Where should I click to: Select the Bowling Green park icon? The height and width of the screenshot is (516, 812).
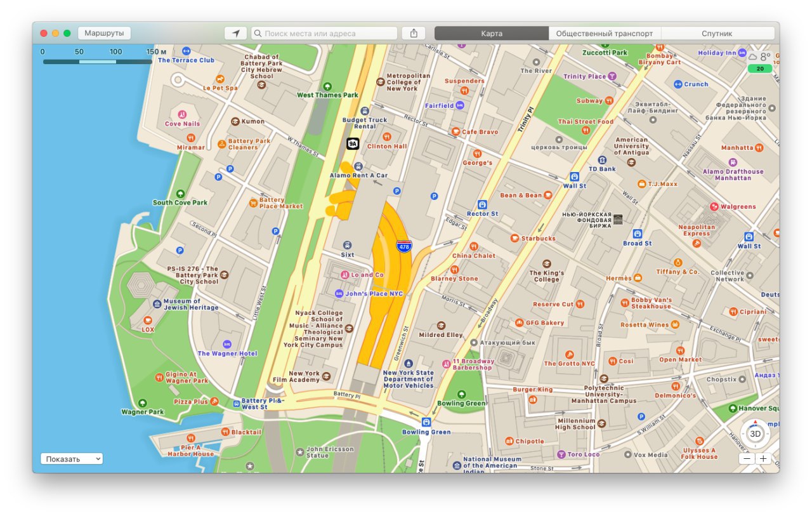(x=461, y=394)
